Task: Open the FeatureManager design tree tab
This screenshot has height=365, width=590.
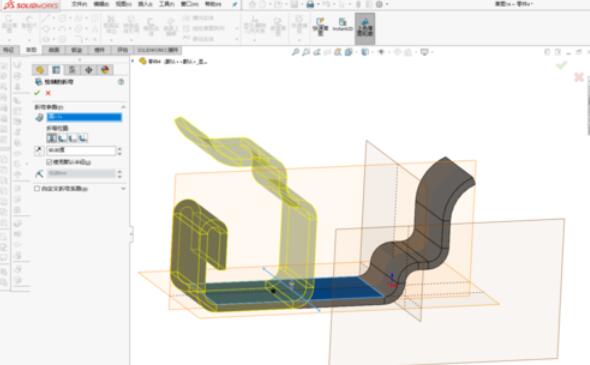Action: pos(40,70)
